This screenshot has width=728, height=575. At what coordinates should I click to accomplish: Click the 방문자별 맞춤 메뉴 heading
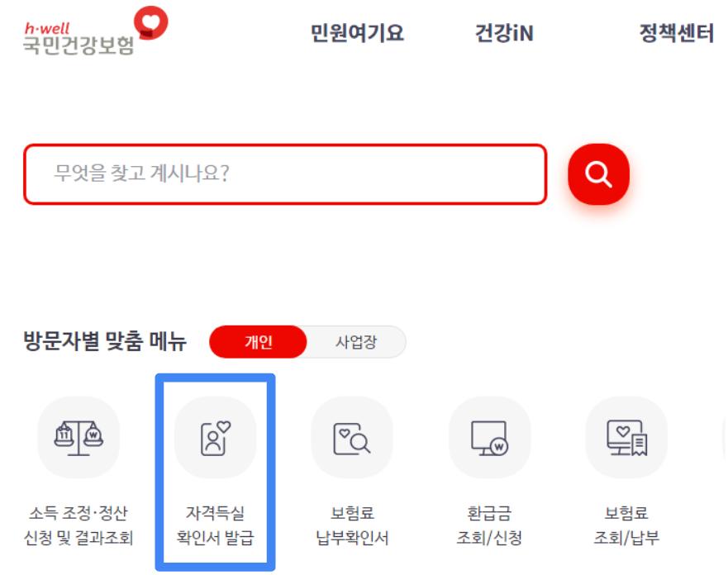(x=105, y=341)
